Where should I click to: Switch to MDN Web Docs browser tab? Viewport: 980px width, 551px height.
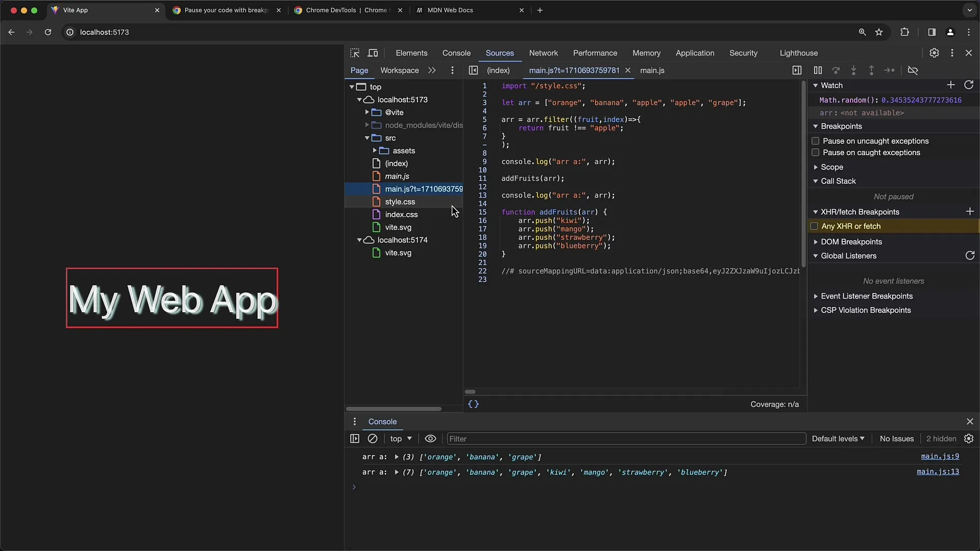(x=470, y=10)
